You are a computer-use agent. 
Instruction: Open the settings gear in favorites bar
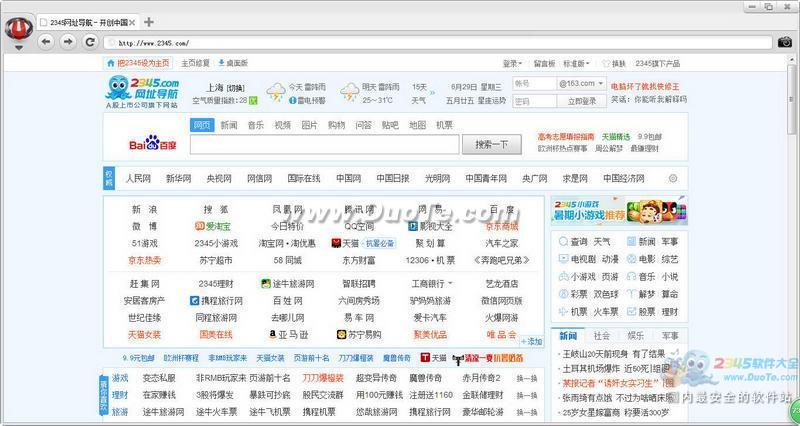point(673,179)
